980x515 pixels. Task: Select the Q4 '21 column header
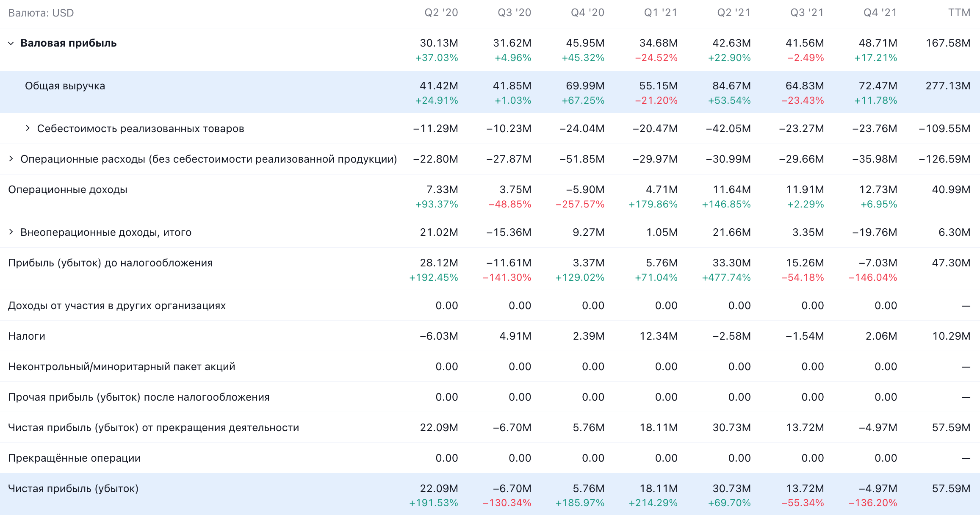(x=880, y=13)
